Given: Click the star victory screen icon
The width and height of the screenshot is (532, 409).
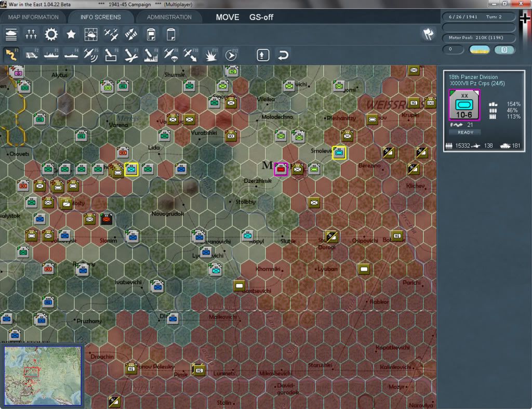Looking at the screenshot, I should (x=71, y=34).
